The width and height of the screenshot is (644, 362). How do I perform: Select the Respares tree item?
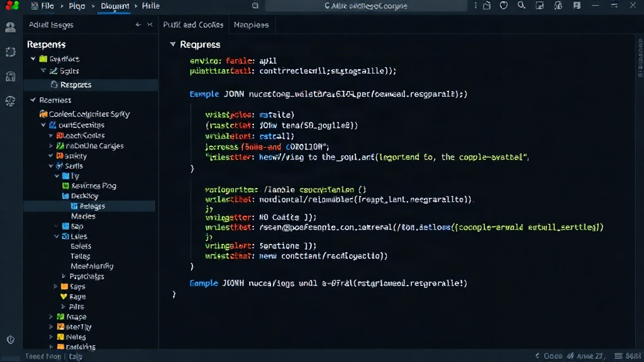[91, 85]
